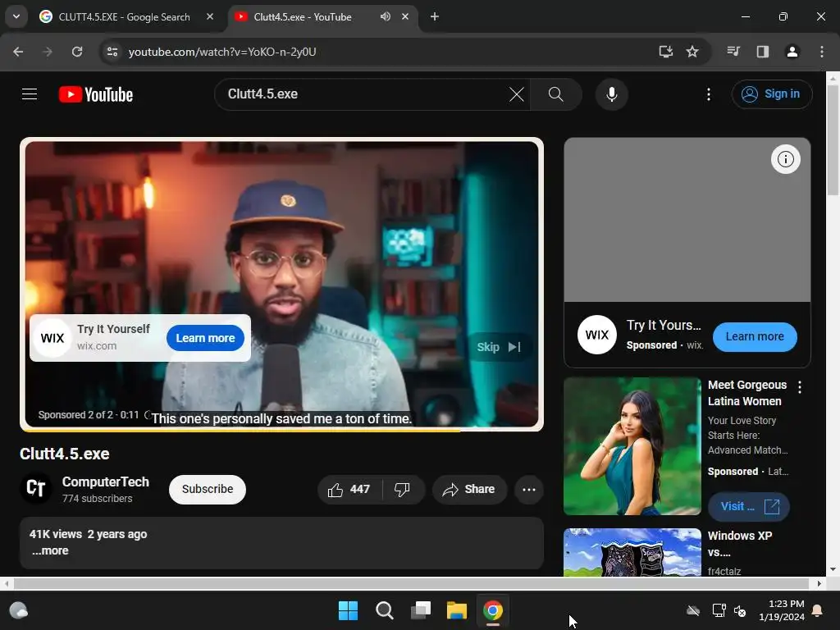Open the taskbar clock and date
This screenshot has height=630, width=840.
782,610
